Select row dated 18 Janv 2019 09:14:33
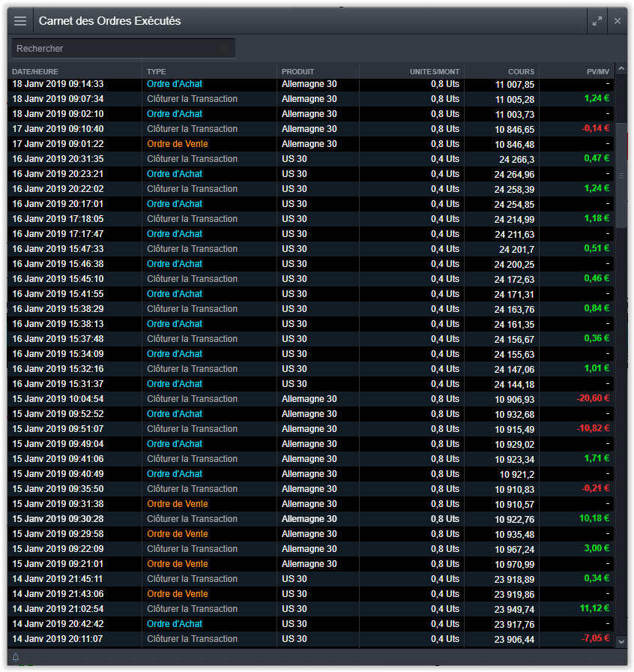Image resolution: width=634 pixels, height=672 pixels. point(311,84)
